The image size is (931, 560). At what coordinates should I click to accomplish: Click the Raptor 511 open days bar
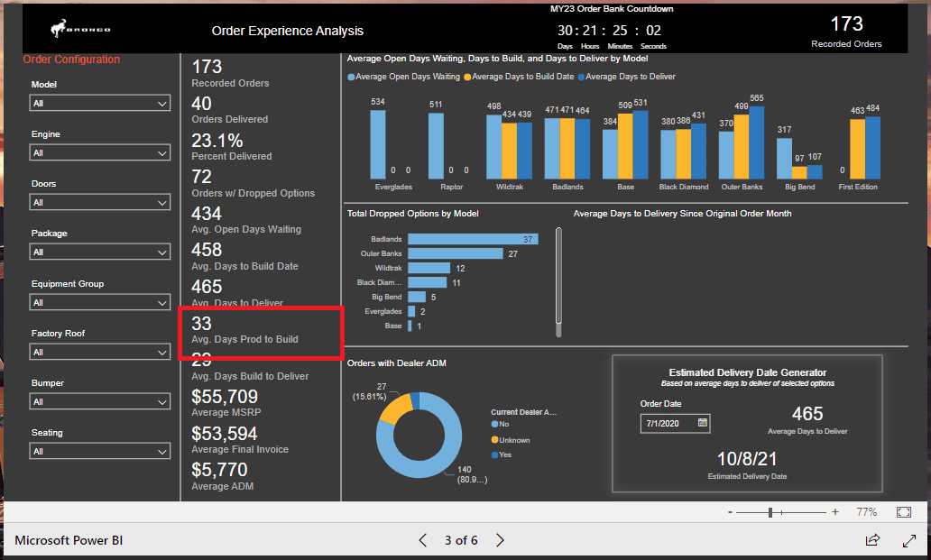(x=436, y=146)
